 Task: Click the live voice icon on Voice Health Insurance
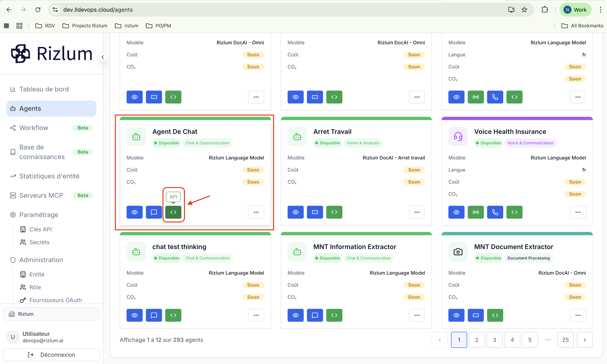click(476, 212)
